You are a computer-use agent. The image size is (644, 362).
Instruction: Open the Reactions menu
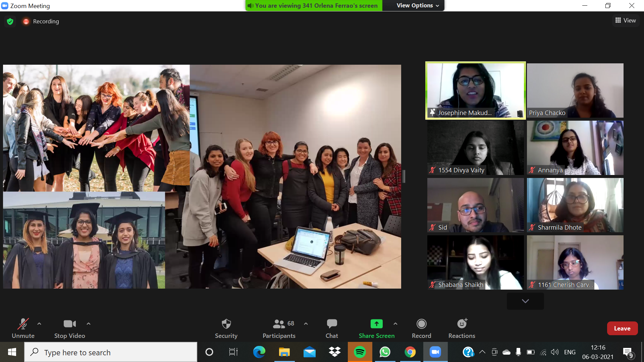pos(462,328)
